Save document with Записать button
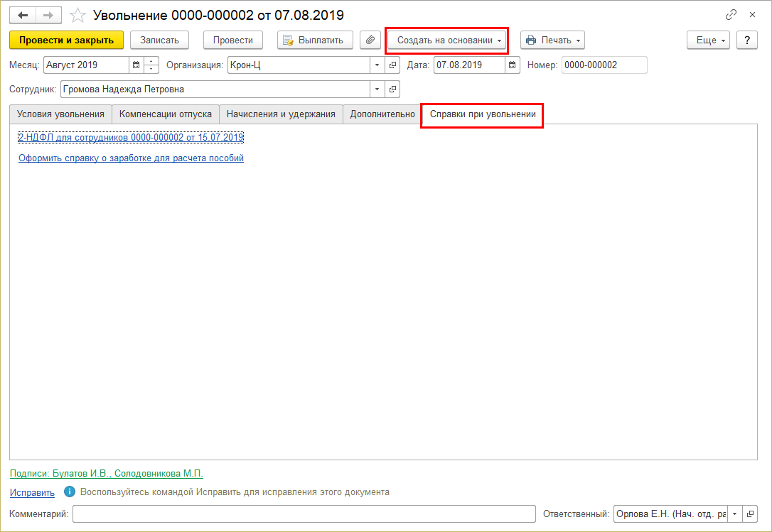The width and height of the screenshot is (772, 532). click(159, 40)
